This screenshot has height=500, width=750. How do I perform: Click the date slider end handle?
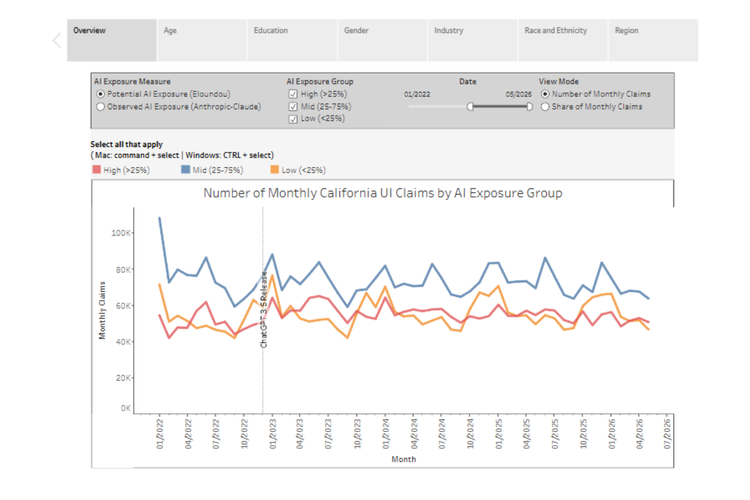tap(529, 107)
